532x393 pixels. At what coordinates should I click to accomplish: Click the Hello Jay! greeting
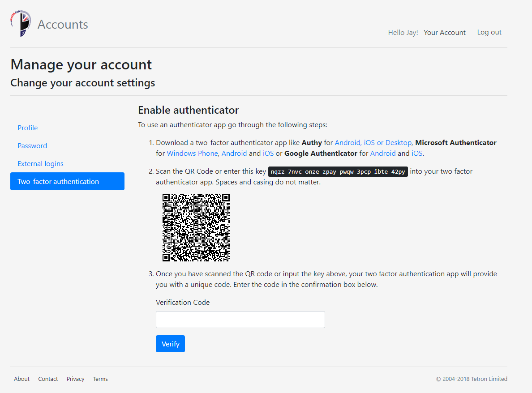(x=403, y=33)
